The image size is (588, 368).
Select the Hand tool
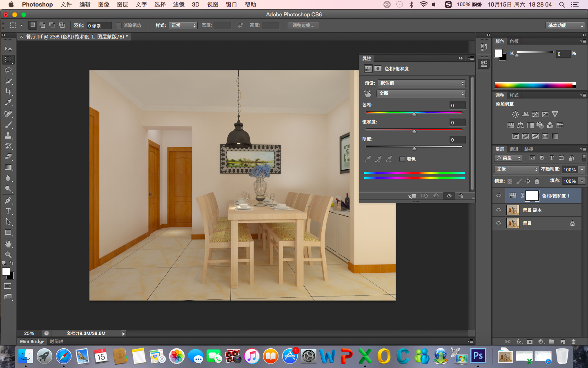[x=8, y=244]
